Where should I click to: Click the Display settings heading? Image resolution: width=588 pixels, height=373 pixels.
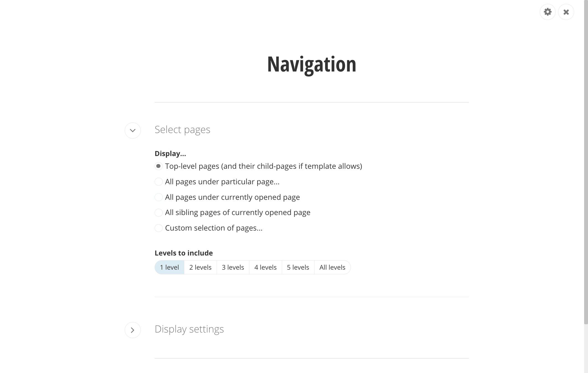(x=189, y=329)
